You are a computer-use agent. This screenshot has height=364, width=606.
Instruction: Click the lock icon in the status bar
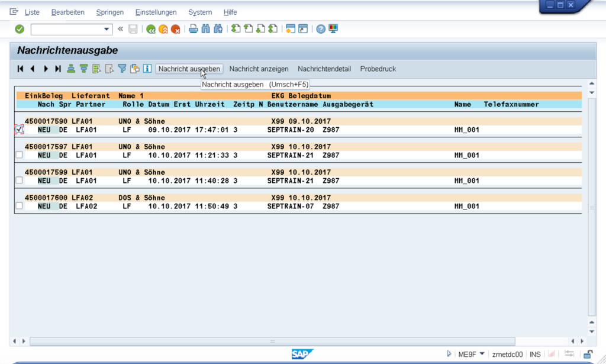(588, 354)
